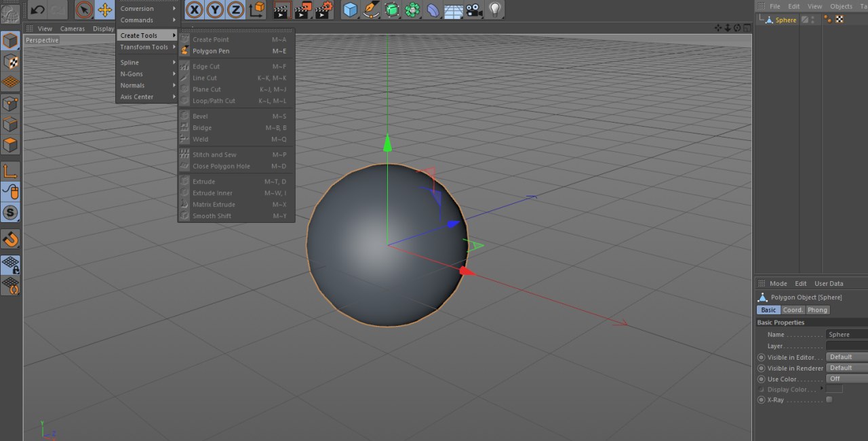Add a Light bulb object

coord(495,9)
